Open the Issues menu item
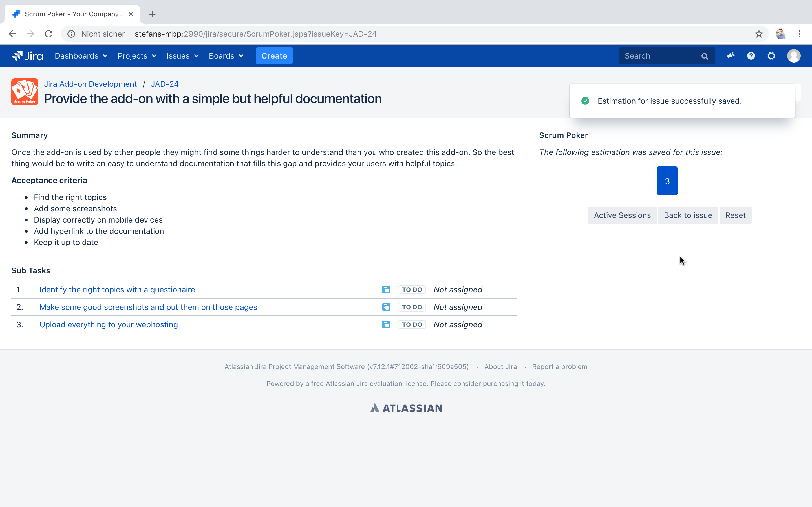 click(182, 55)
